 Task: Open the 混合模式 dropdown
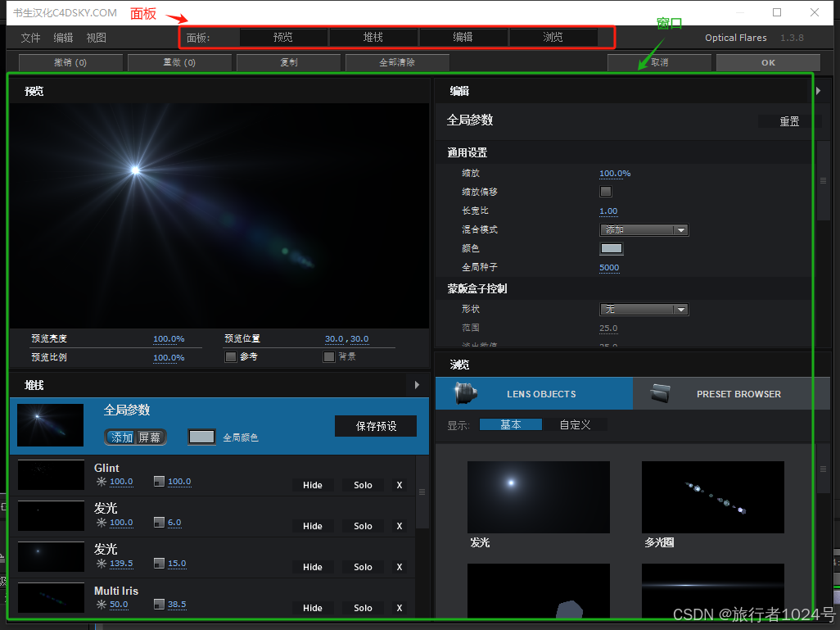[x=644, y=229]
